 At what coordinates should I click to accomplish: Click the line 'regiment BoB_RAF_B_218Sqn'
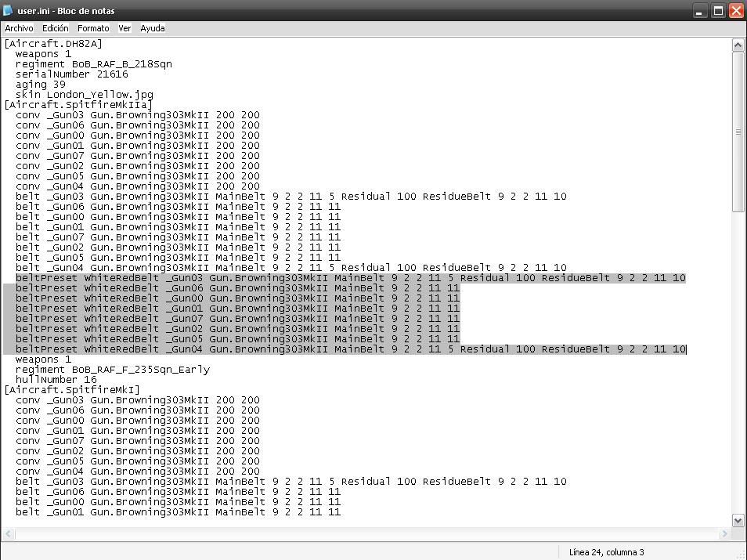point(93,64)
